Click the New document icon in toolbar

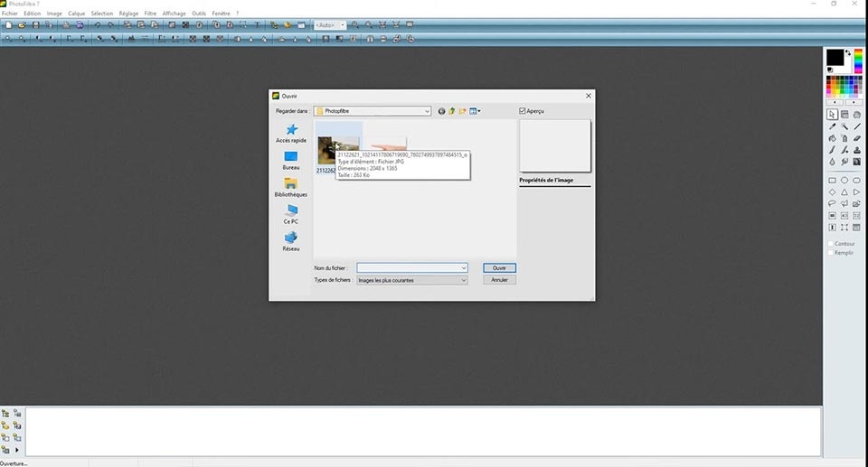coord(9,25)
